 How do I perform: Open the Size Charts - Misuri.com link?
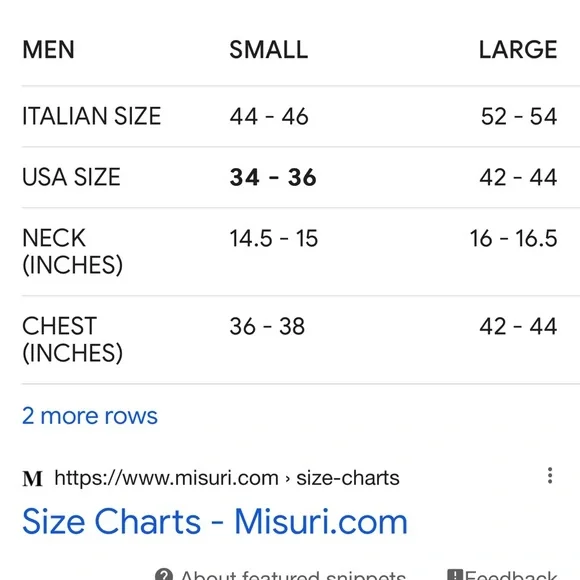click(215, 522)
